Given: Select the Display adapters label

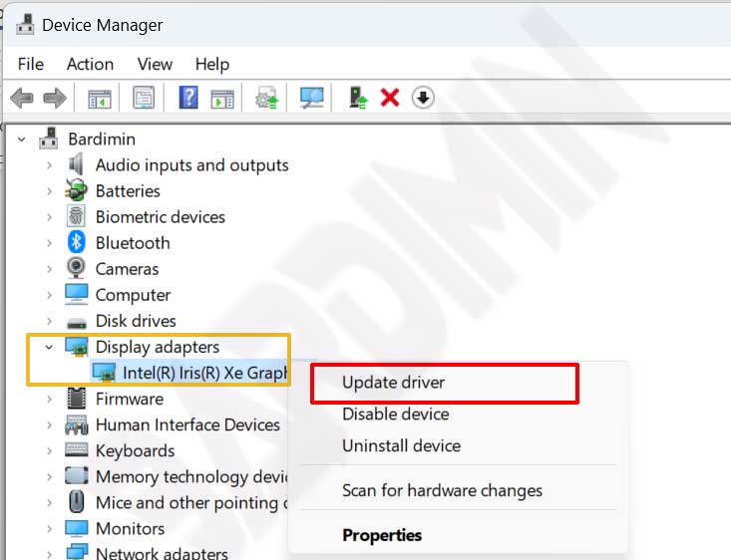Looking at the screenshot, I should 158,347.
